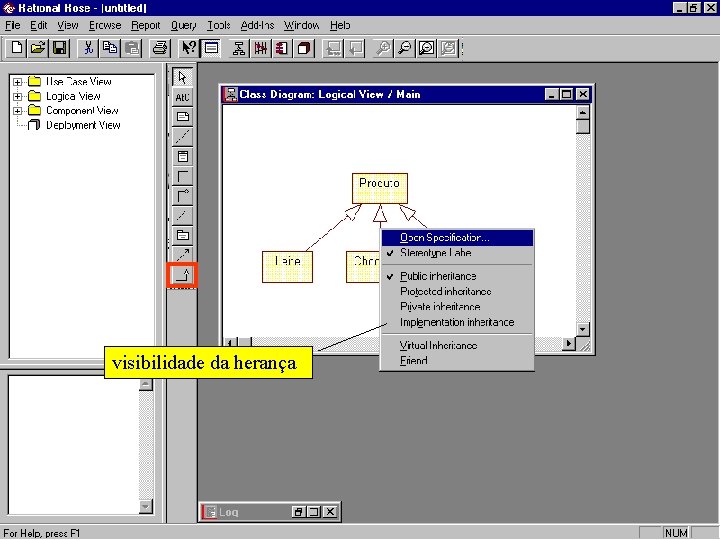Image resolution: width=720 pixels, height=540 pixels.
Task: Click the Zoom In magnifier icon
Action: pos(382,48)
